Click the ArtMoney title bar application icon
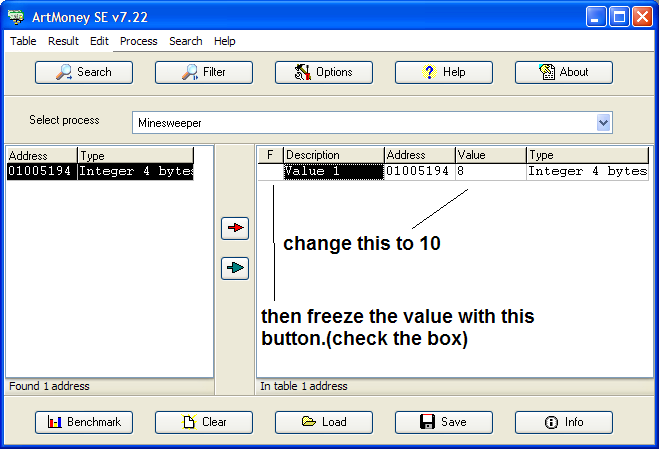Viewport: 659px width, 449px height. (x=16, y=17)
